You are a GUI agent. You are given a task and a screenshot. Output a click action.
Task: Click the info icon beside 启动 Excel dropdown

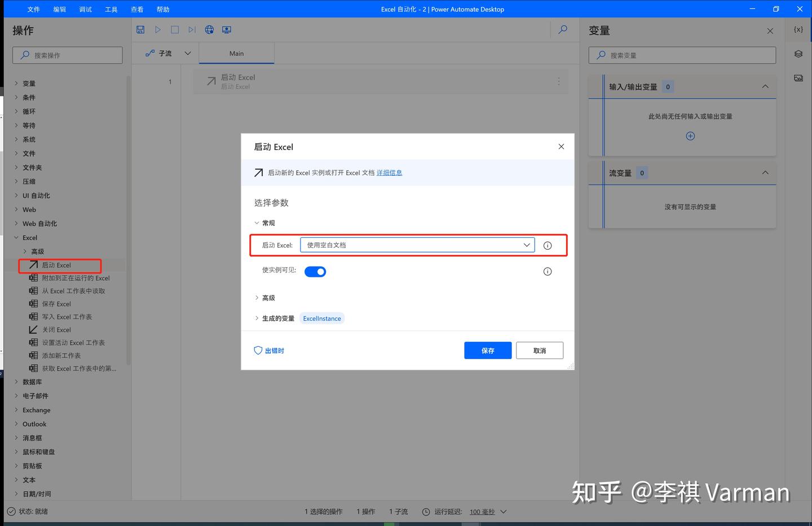(547, 245)
